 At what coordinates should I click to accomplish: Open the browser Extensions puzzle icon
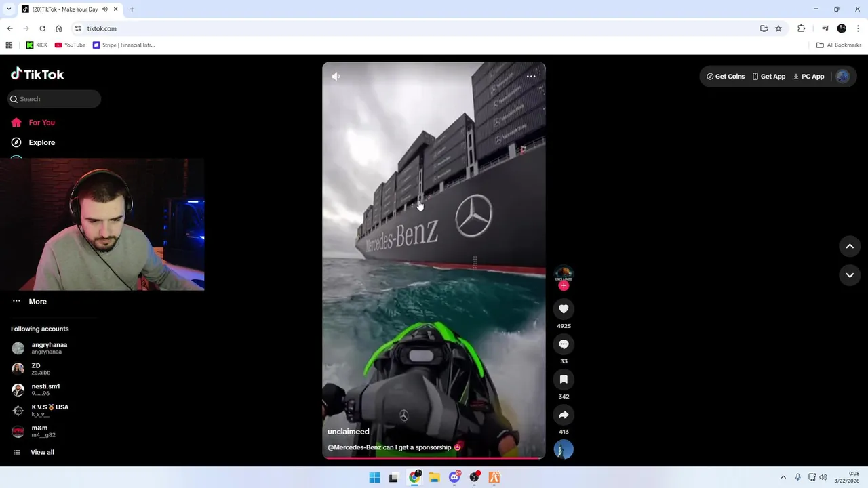[x=801, y=28]
